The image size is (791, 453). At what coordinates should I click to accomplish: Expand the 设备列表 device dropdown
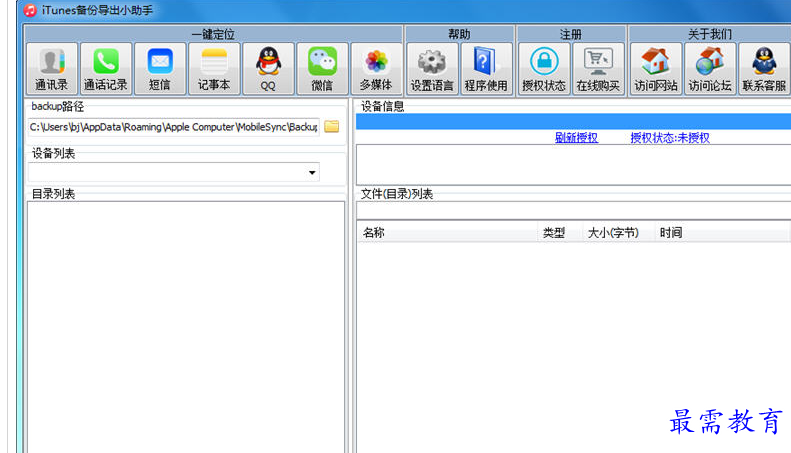pos(312,173)
